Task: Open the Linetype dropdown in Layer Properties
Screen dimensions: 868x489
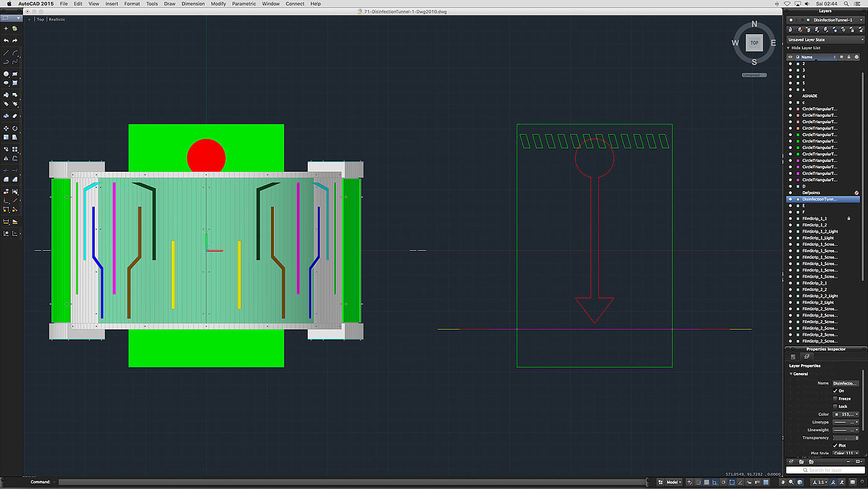Action: click(846, 422)
